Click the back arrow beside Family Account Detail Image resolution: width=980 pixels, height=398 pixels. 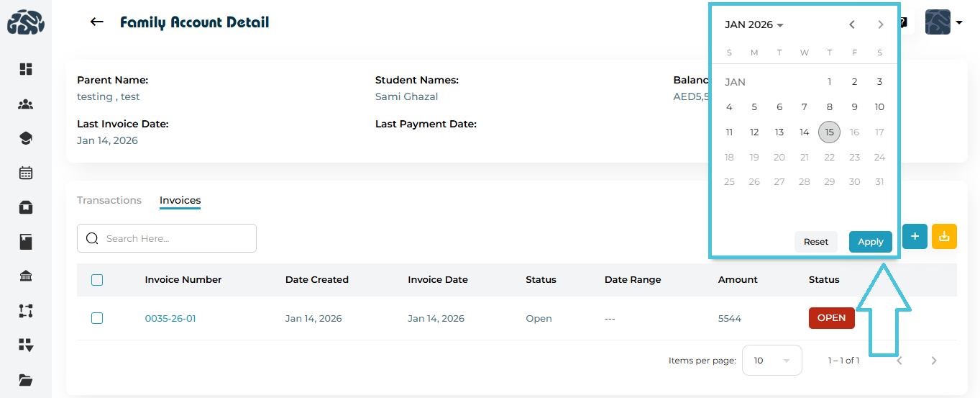[96, 22]
